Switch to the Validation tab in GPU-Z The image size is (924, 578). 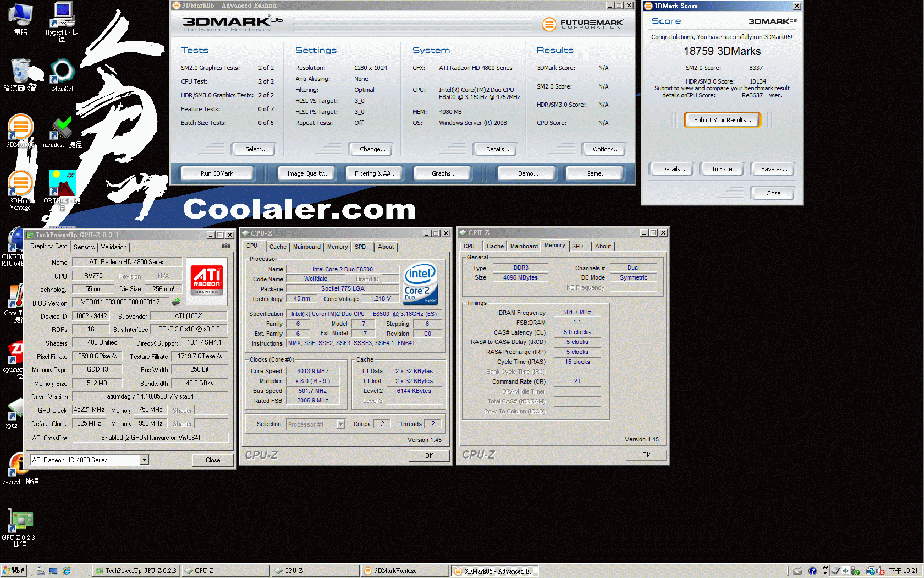click(114, 247)
